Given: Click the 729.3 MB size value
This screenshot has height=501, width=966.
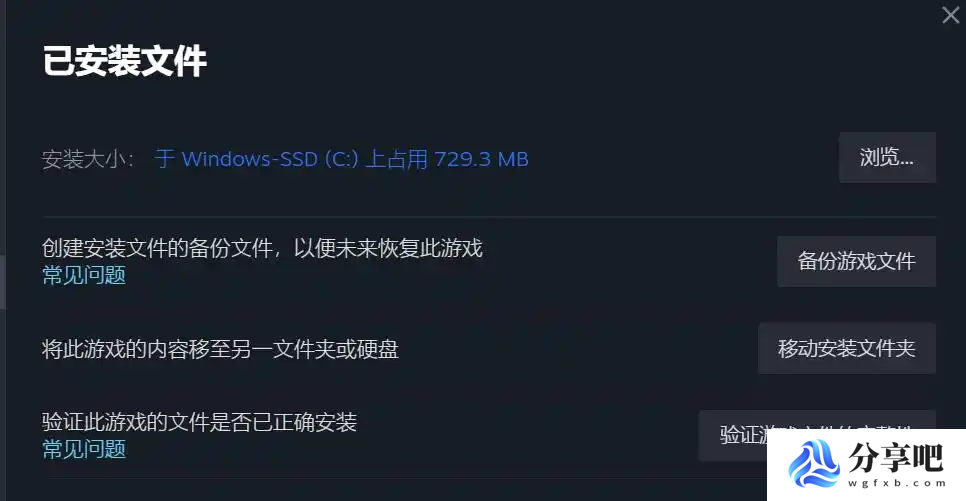Looking at the screenshot, I should point(481,159).
